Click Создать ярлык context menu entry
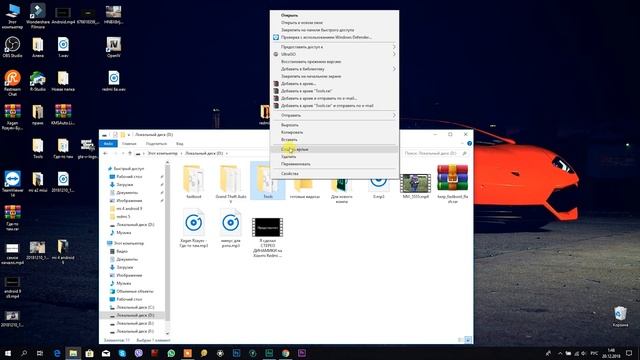Image resolution: width=640 pixels, height=360 pixels. (x=335, y=149)
